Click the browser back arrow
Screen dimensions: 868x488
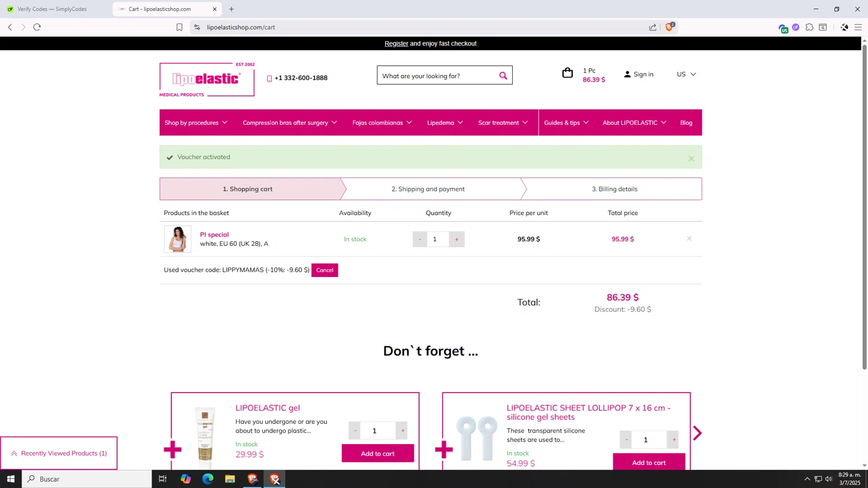[x=10, y=27]
